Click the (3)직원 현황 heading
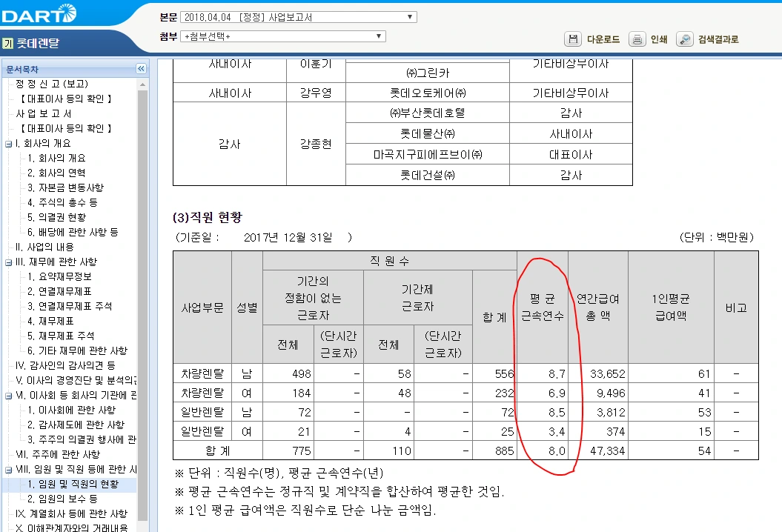Image resolution: width=782 pixels, height=532 pixels. [208, 217]
